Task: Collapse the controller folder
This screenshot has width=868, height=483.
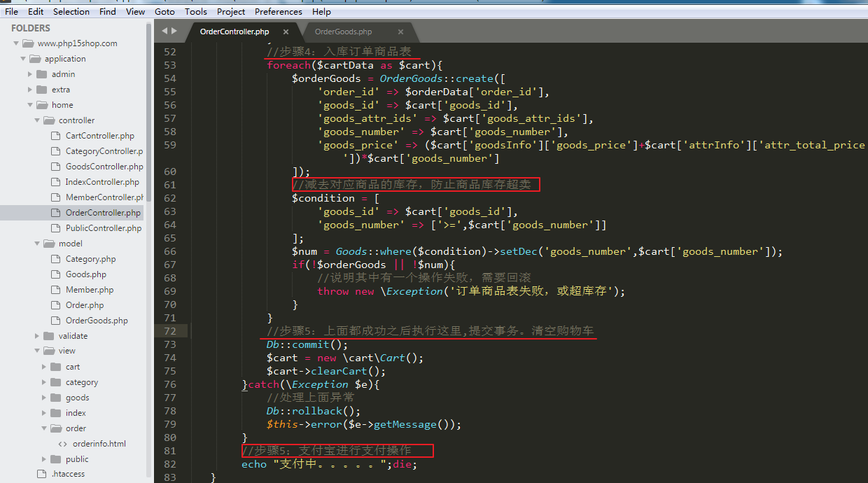Action: point(38,120)
